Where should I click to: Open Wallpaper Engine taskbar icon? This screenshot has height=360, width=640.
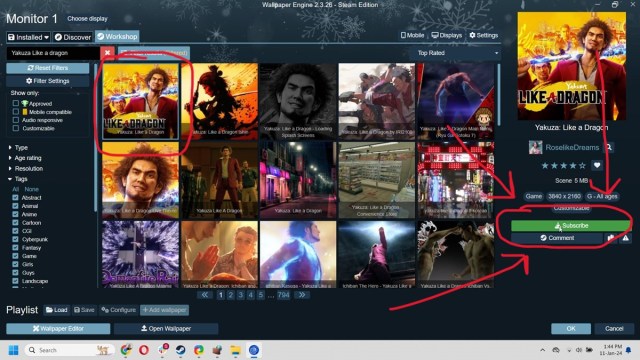(253, 350)
